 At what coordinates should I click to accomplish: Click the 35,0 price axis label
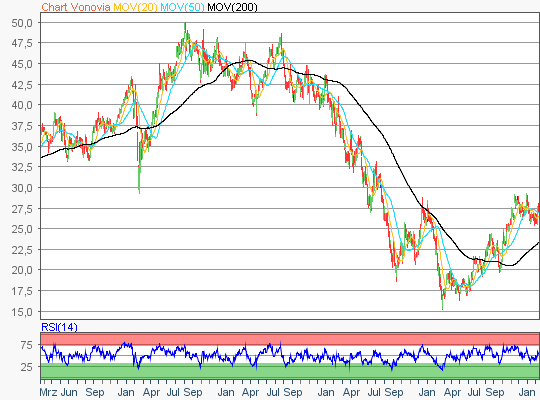point(22,147)
